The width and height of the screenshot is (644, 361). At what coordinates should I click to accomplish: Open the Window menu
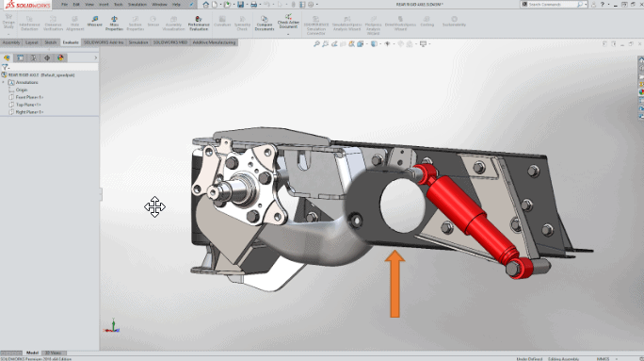(x=159, y=5)
